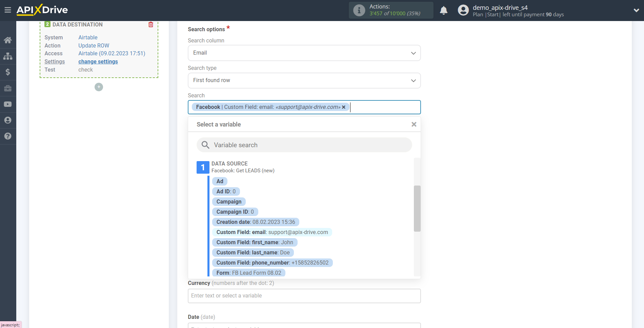Click the Currency input field
The height and width of the screenshot is (328, 644).
click(304, 296)
